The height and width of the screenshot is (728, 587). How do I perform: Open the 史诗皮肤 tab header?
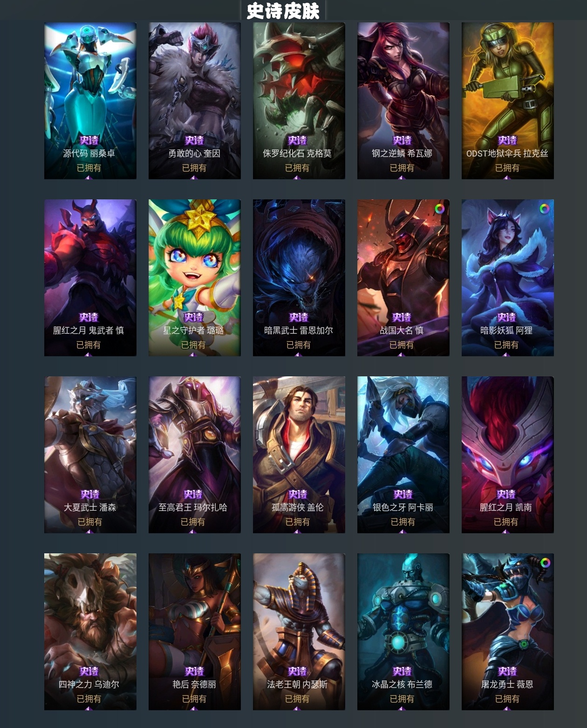283,11
